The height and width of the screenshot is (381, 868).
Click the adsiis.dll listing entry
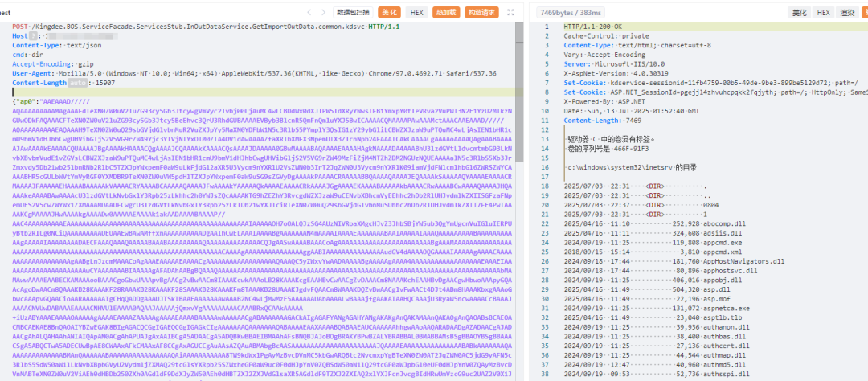pyautogui.click(x=651, y=233)
